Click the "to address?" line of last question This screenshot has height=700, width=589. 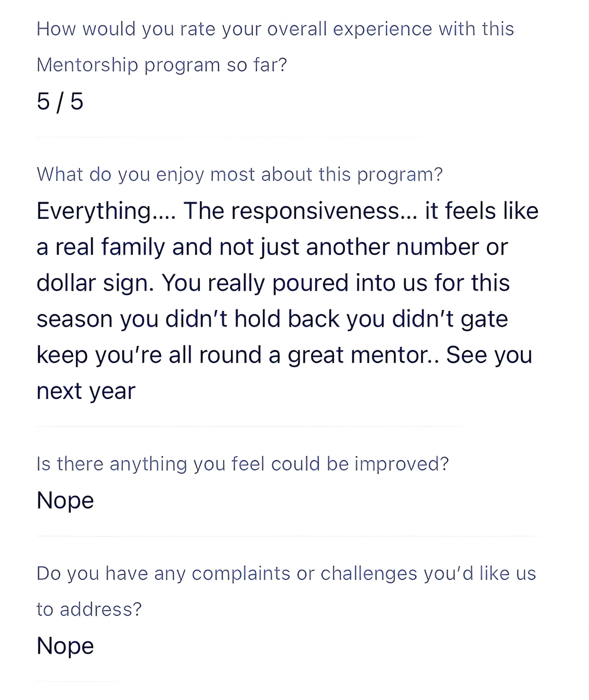89,610
